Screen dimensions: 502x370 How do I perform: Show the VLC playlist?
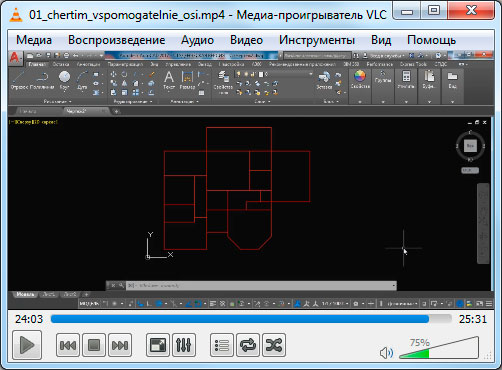pos(222,345)
